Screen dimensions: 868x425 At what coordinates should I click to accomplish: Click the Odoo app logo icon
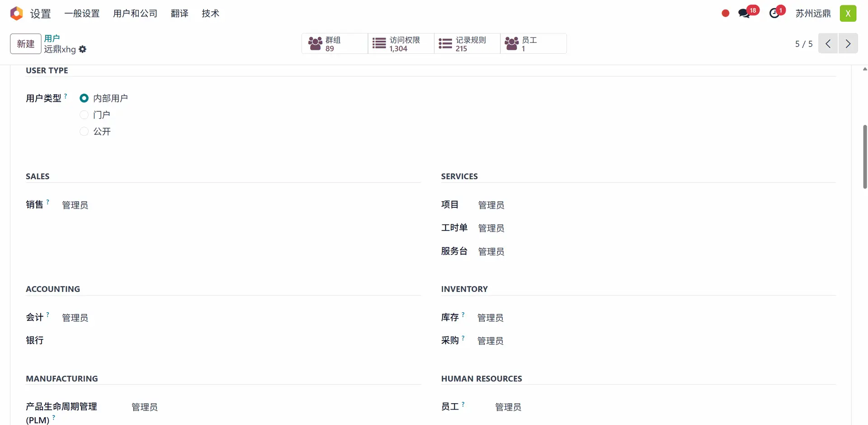[16, 14]
